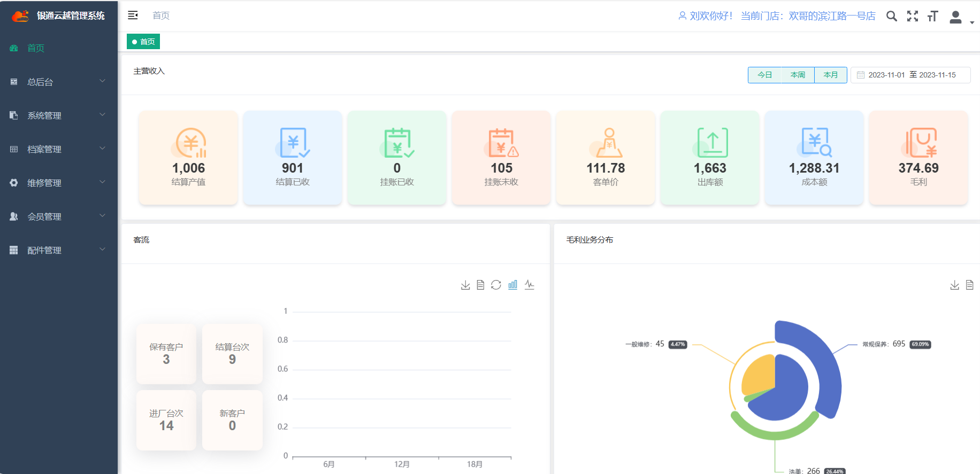Click the 新客户 stat tile
The image size is (980, 474).
[x=232, y=420]
